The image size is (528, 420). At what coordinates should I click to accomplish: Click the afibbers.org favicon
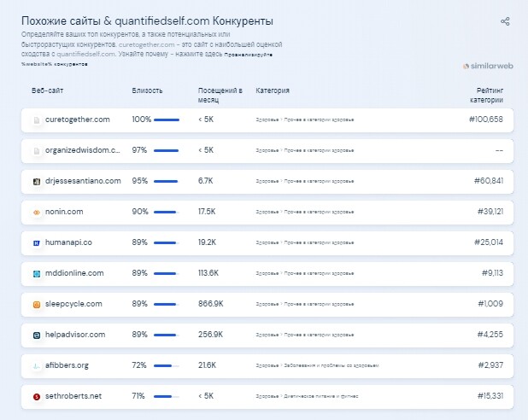(37, 366)
